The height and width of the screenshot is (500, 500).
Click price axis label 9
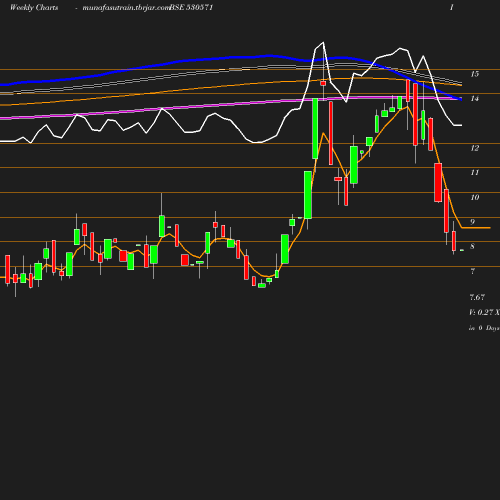click(x=472, y=222)
